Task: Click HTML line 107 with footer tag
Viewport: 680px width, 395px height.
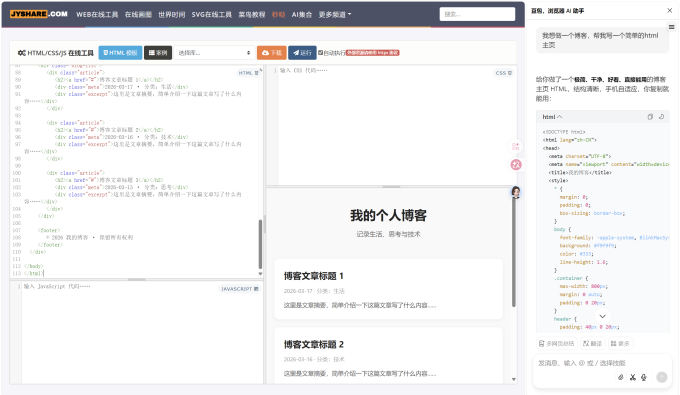Action: (x=49, y=230)
